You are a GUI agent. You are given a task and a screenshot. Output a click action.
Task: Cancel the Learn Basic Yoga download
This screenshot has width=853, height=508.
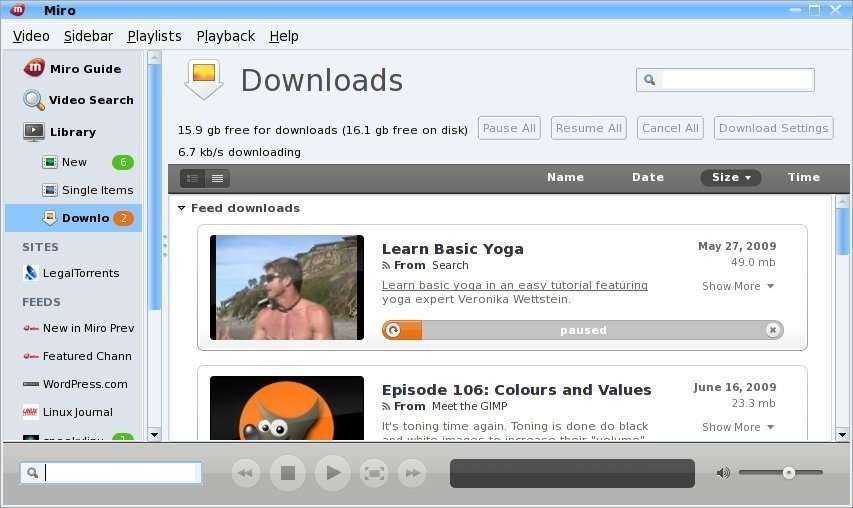point(772,330)
